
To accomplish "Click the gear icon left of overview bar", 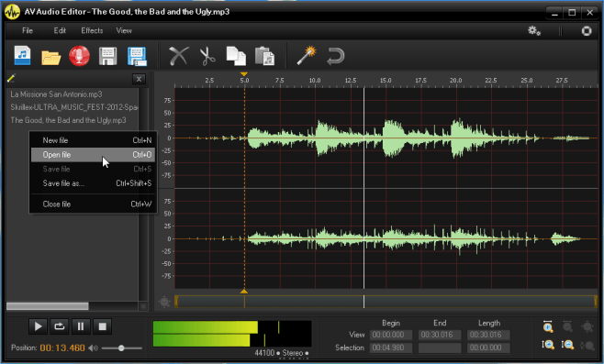I will (x=164, y=302).
